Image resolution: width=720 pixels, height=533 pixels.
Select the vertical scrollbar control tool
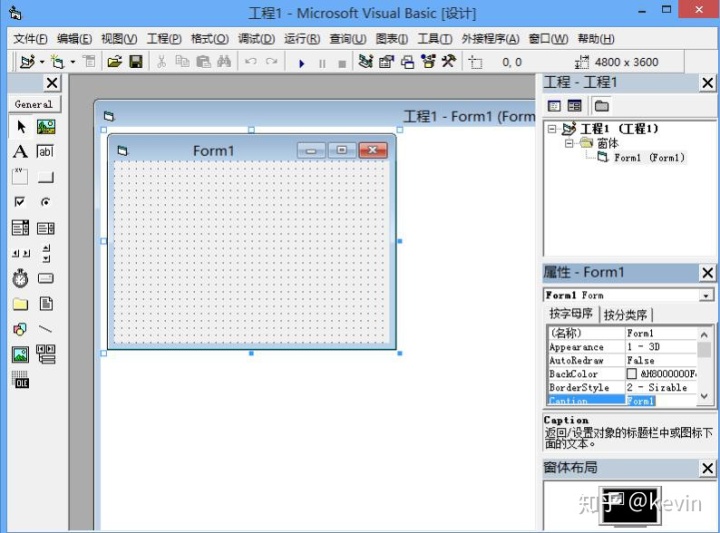[x=46, y=253]
